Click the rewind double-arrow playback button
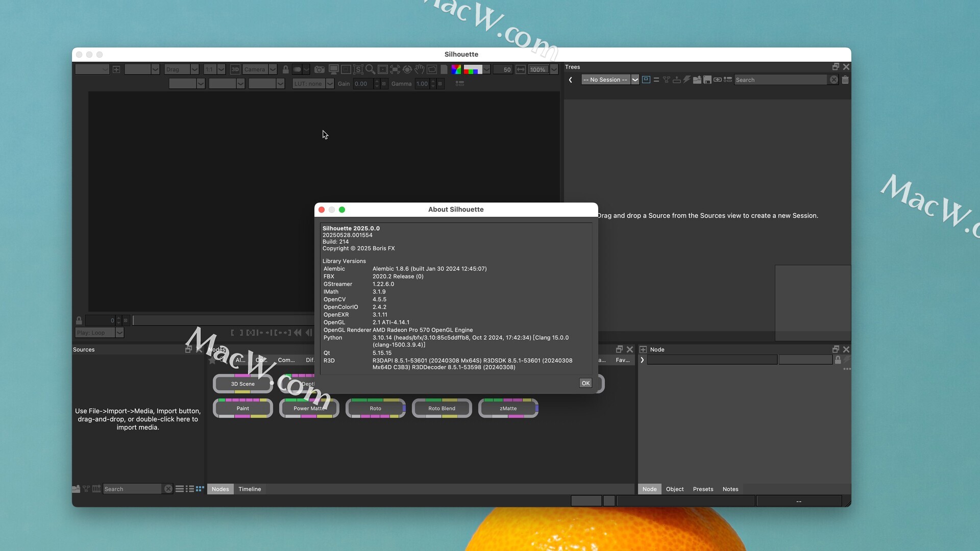Viewport: 980px width, 551px height. pos(298,333)
